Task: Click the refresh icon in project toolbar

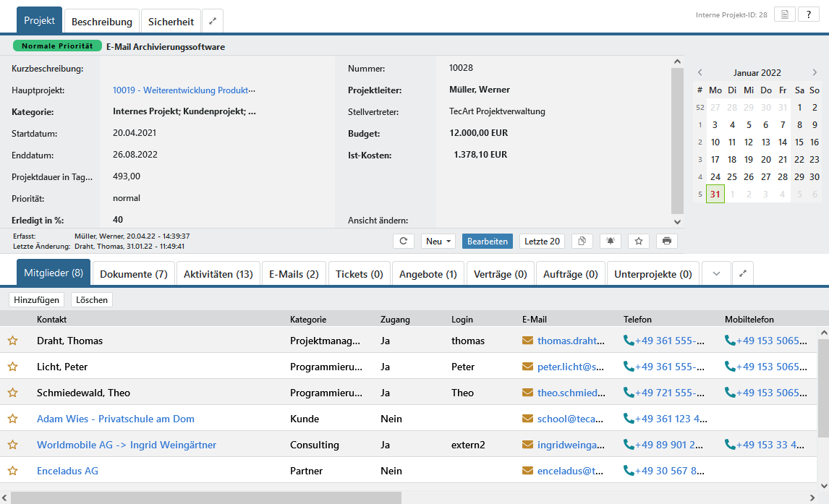Action: [403, 242]
